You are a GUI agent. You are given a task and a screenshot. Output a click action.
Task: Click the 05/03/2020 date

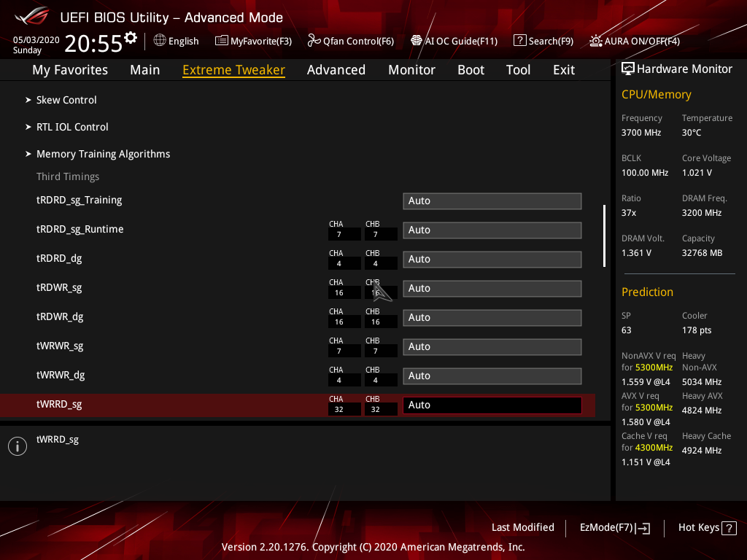tap(36, 40)
